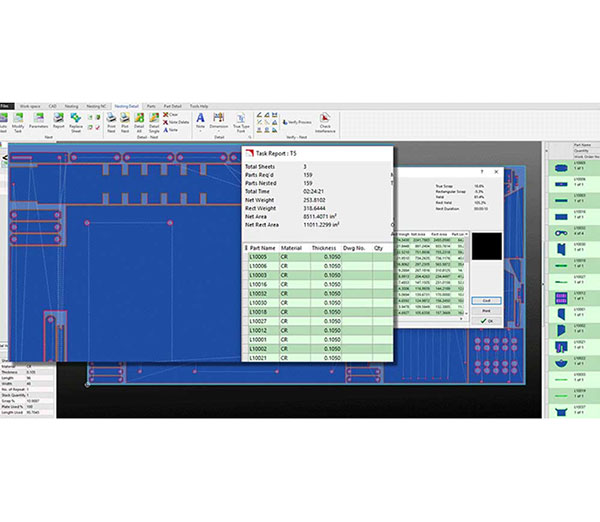Select row L10030 in Task Report
Image resolution: width=600 pixels, height=522 pixels.
318,303
